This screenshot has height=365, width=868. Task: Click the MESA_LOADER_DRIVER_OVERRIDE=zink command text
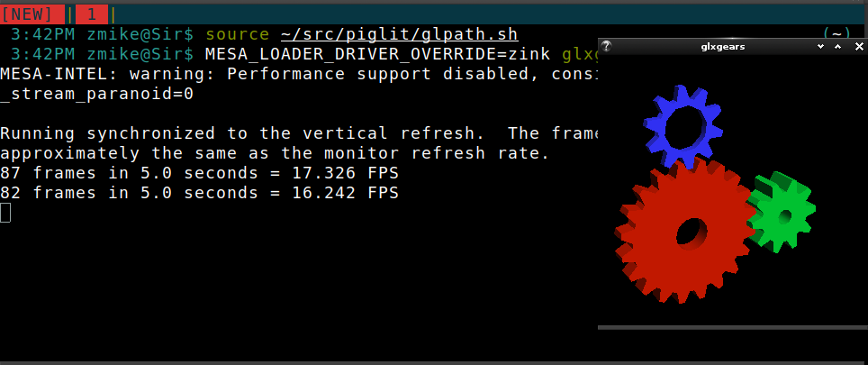tap(377, 54)
